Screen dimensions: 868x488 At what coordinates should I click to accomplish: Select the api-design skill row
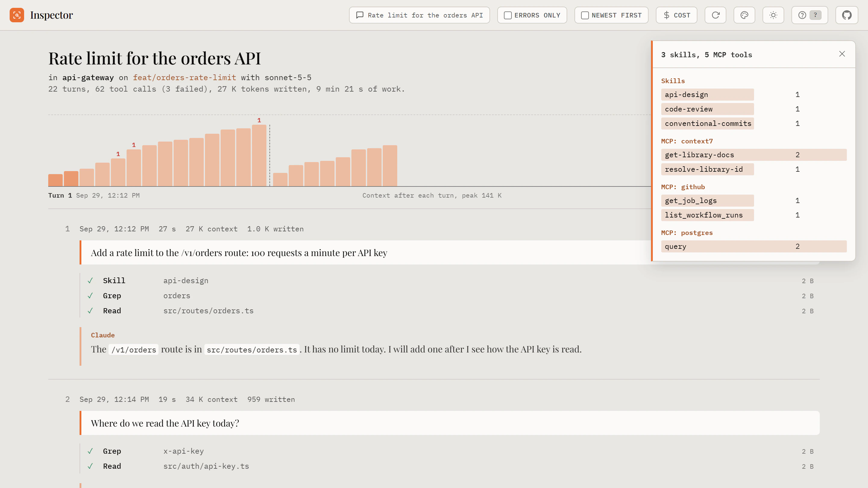(x=754, y=95)
